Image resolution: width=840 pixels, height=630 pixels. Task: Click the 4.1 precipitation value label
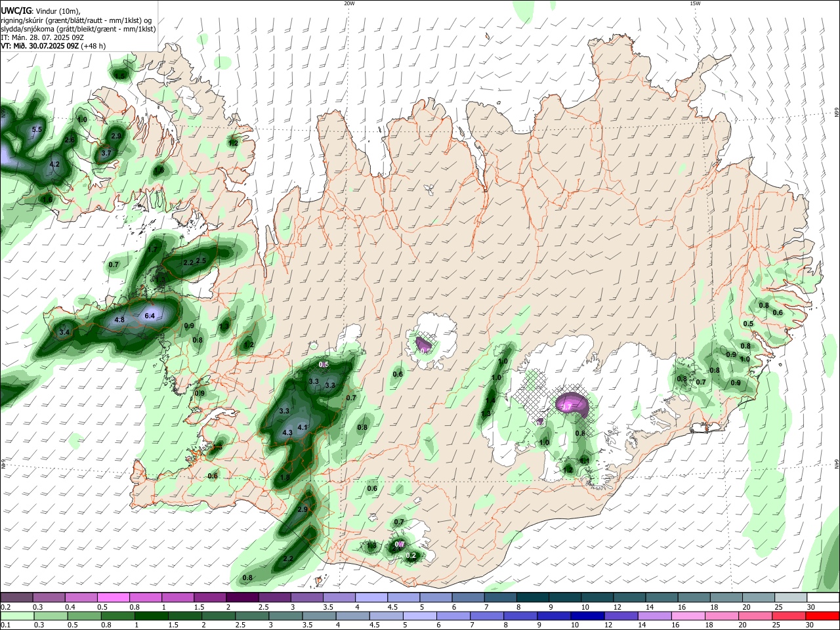click(303, 427)
